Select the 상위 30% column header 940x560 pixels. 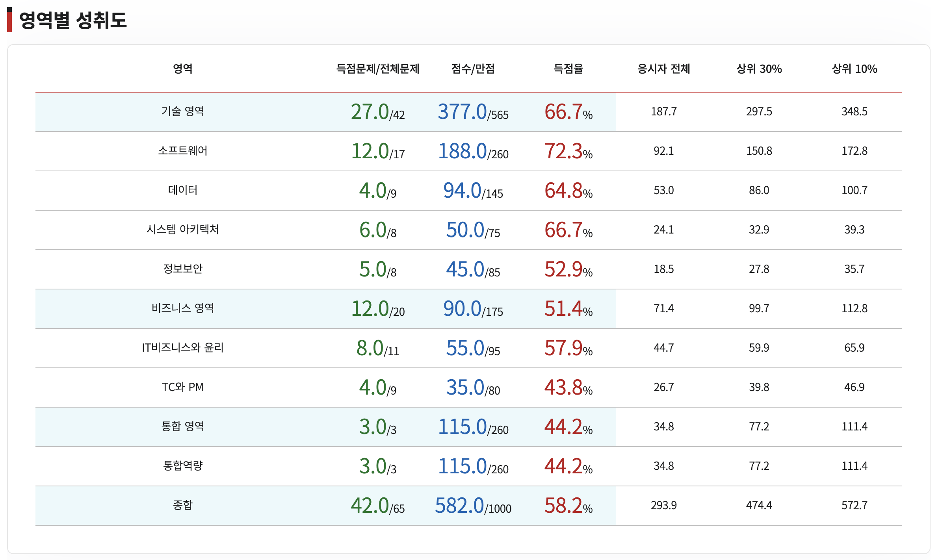pyautogui.click(x=759, y=69)
